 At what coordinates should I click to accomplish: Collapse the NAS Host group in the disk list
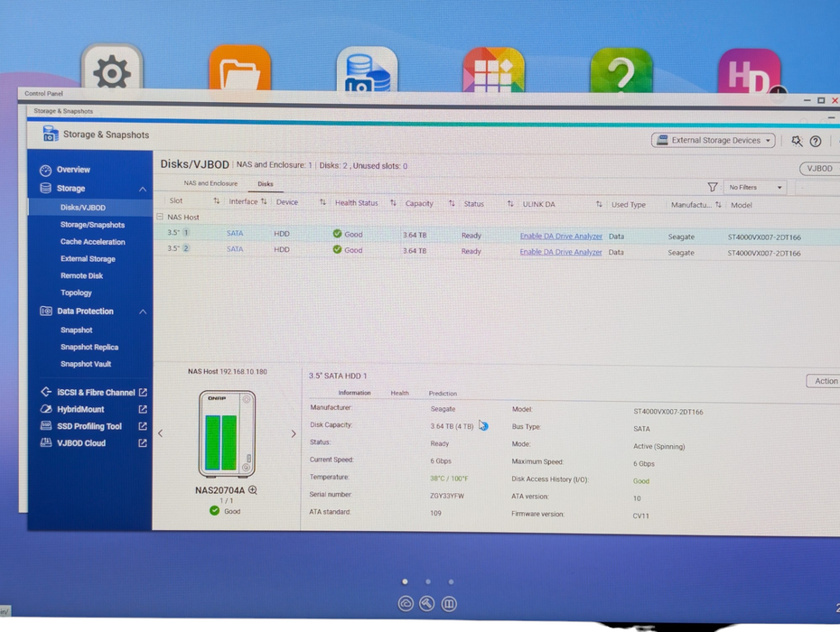pyautogui.click(x=160, y=218)
